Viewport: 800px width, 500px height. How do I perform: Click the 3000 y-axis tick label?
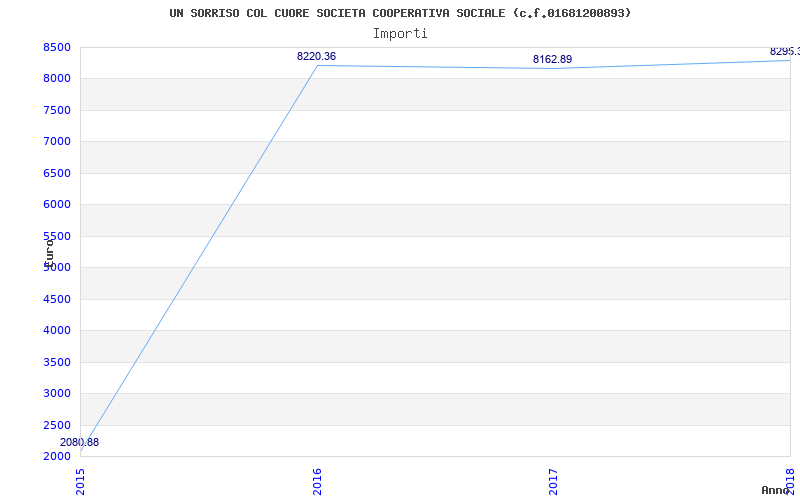click(x=56, y=393)
